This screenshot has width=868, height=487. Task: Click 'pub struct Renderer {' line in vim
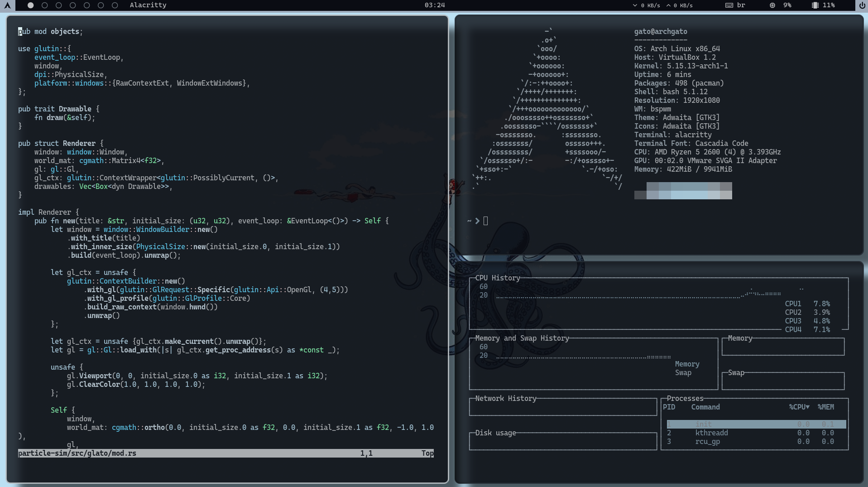[61, 143]
